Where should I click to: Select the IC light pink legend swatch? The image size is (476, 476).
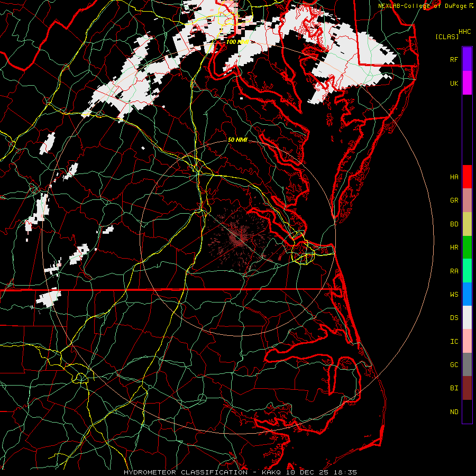tap(467, 341)
